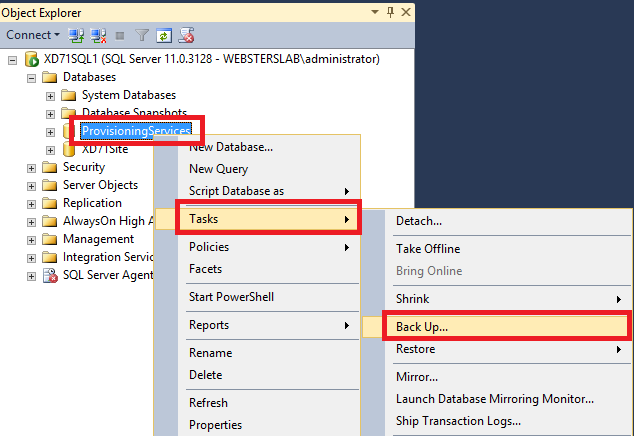Viewport: 634px width, 436px height.
Task: Click the Filter funnel toolbar icon
Action: pos(142,34)
